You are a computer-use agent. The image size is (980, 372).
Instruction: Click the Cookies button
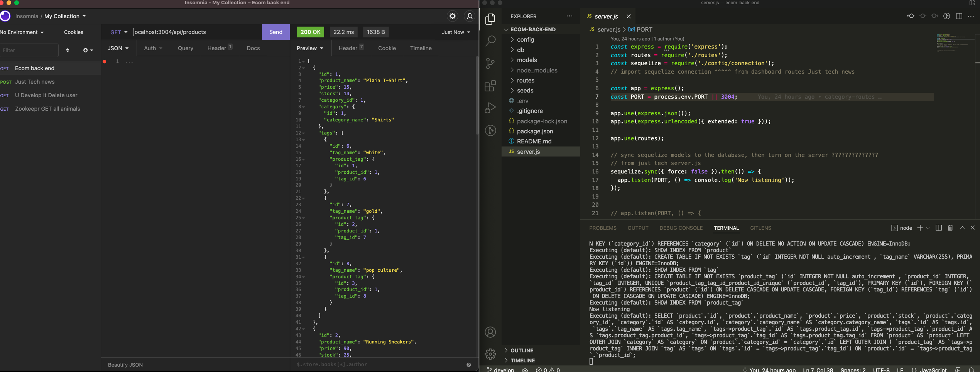pos(74,32)
